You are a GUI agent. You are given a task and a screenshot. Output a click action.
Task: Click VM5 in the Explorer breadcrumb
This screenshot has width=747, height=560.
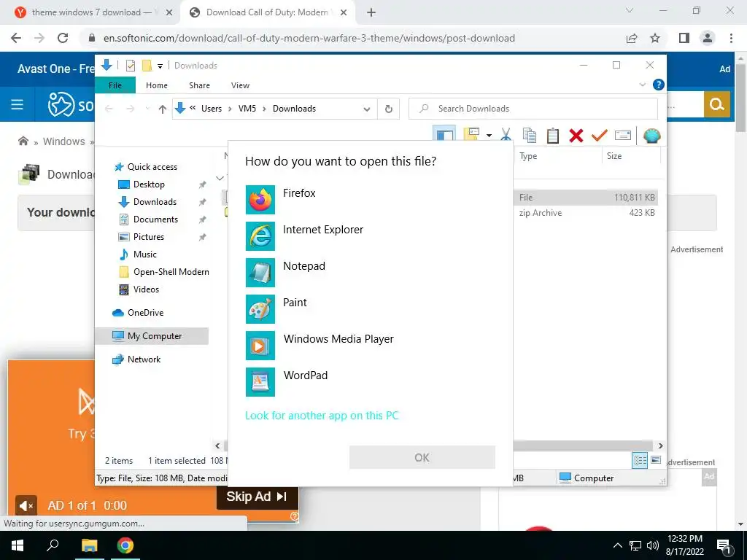click(247, 109)
